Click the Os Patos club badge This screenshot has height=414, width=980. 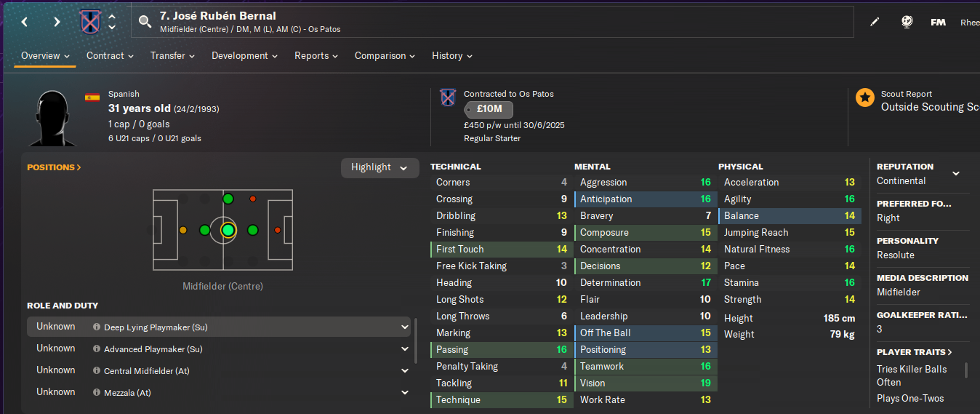click(x=89, y=21)
